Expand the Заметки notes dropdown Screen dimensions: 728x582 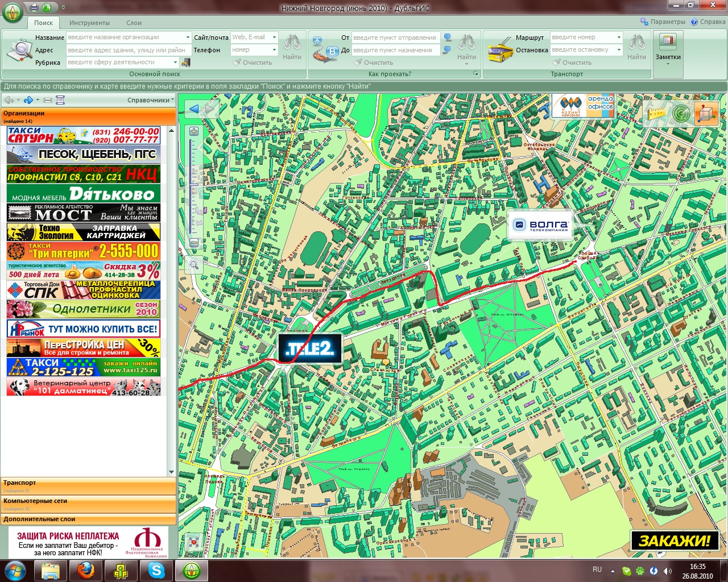pyautogui.click(x=668, y=64)
